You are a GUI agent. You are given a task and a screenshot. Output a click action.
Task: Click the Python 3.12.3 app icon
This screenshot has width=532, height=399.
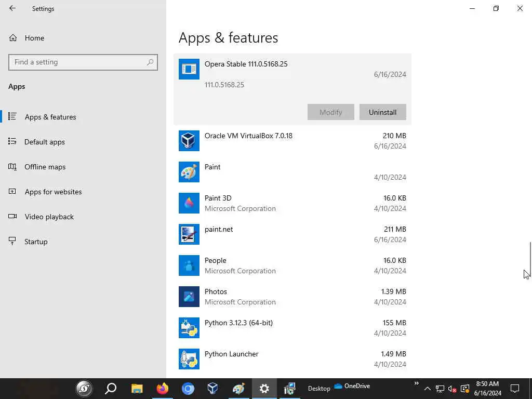point(189,328)
